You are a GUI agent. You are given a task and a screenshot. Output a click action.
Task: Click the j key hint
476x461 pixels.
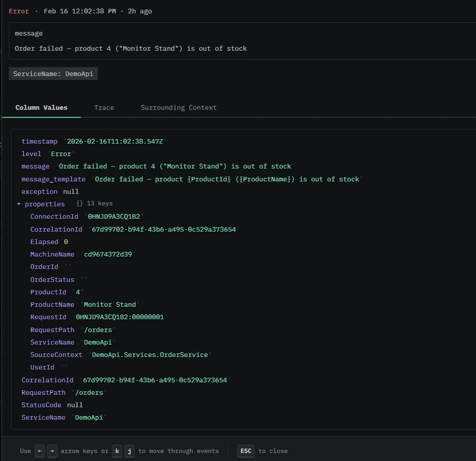[x=129, y=451]
